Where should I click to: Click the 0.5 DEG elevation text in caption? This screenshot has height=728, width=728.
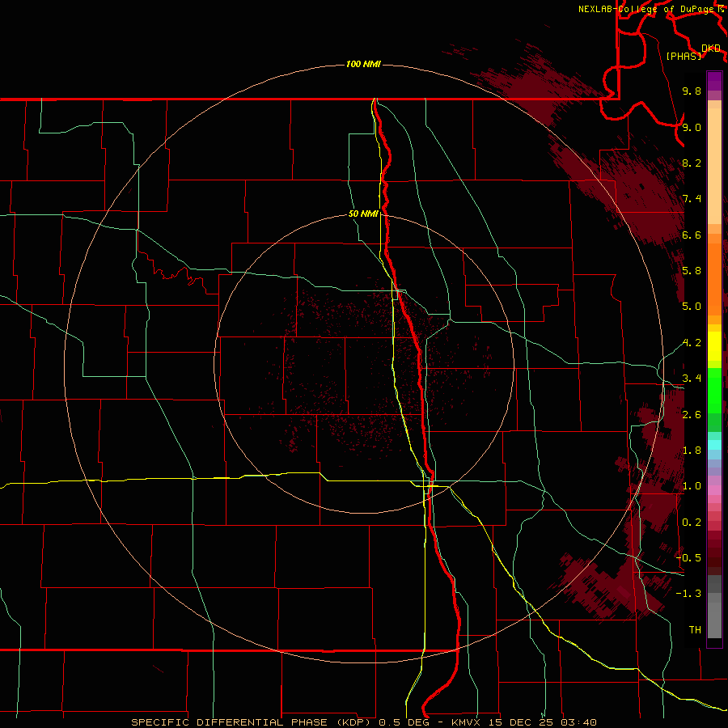pyautogui.click(x=404, y=722)
